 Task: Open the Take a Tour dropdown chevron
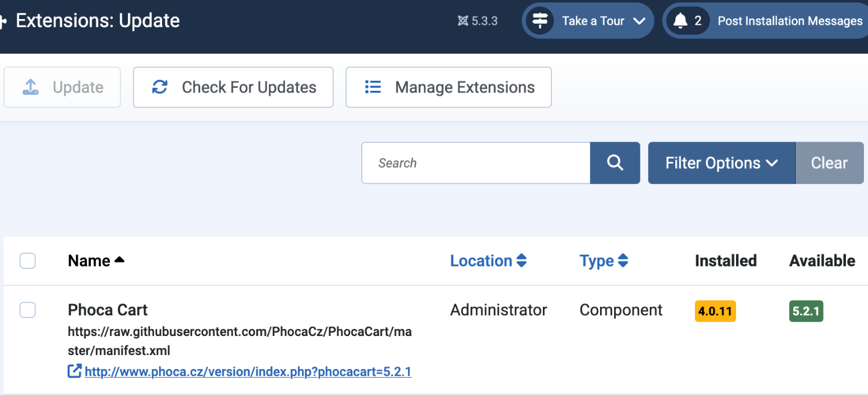[639, 21]
